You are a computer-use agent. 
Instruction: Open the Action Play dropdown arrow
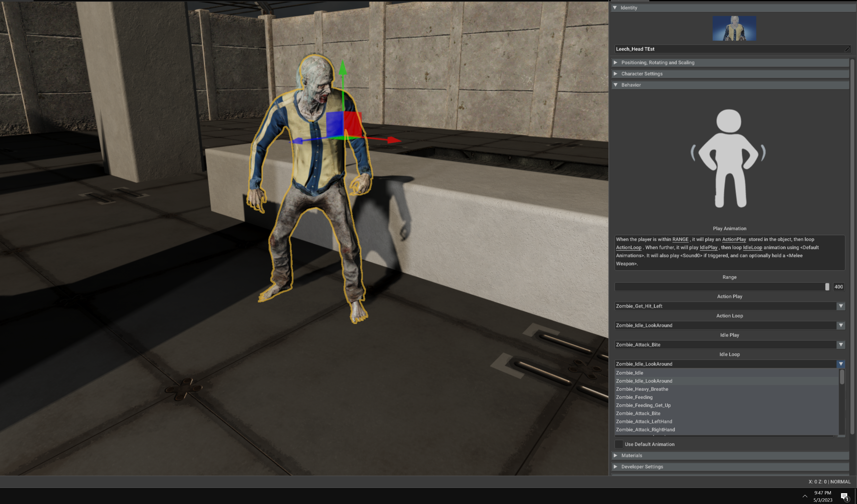tap(841, 306)
